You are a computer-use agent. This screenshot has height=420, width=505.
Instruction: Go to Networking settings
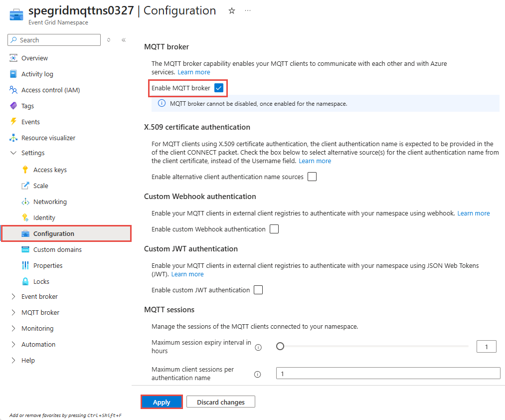click(50, 202)
